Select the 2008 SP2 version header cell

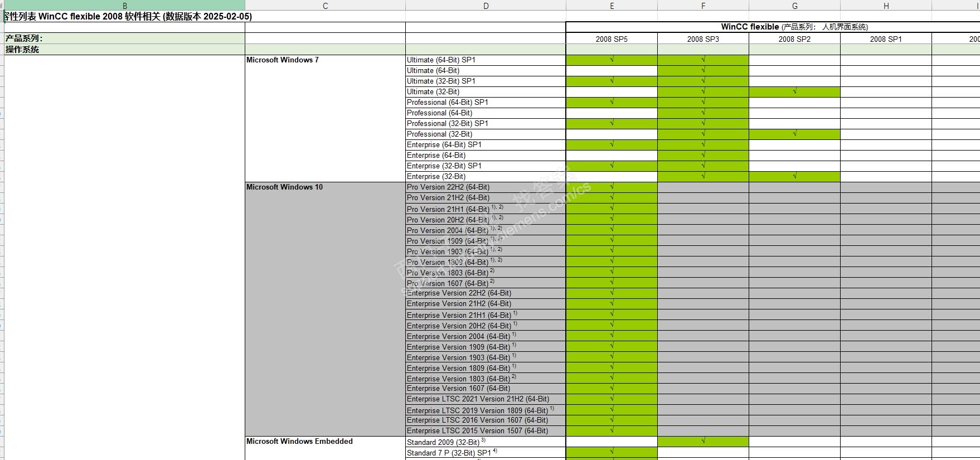pyautogui.click(x=794, y=39)
